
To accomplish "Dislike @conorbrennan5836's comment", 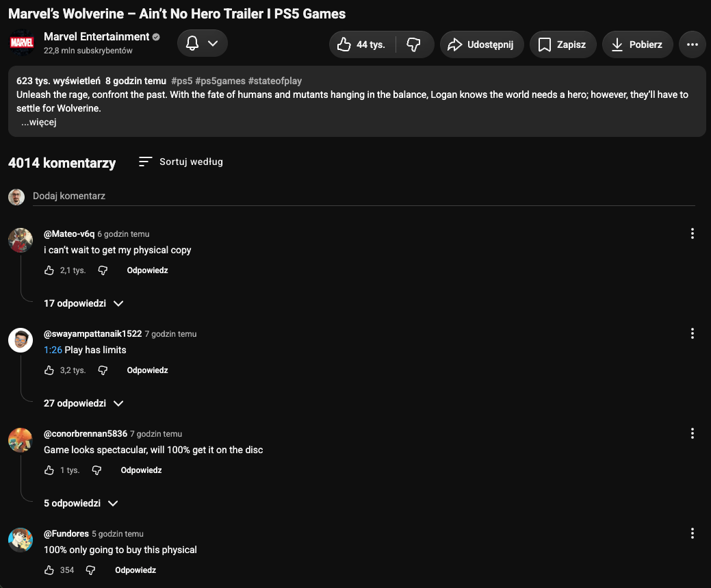I will (96, 470).
